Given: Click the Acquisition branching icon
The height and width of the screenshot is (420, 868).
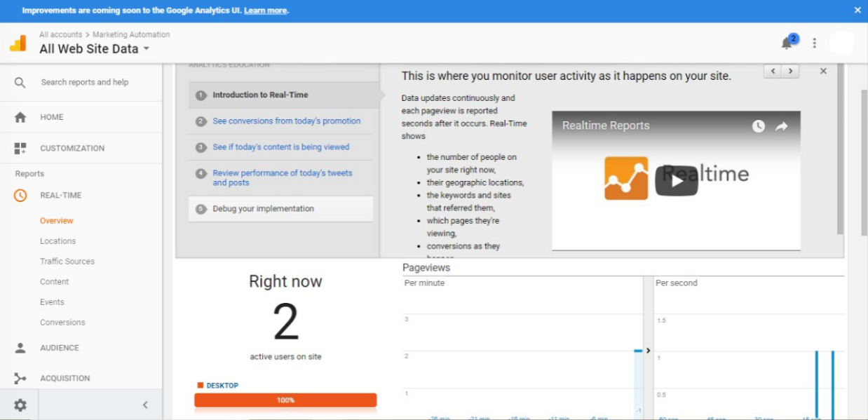Looking at the screenshot, I should 20,379.
